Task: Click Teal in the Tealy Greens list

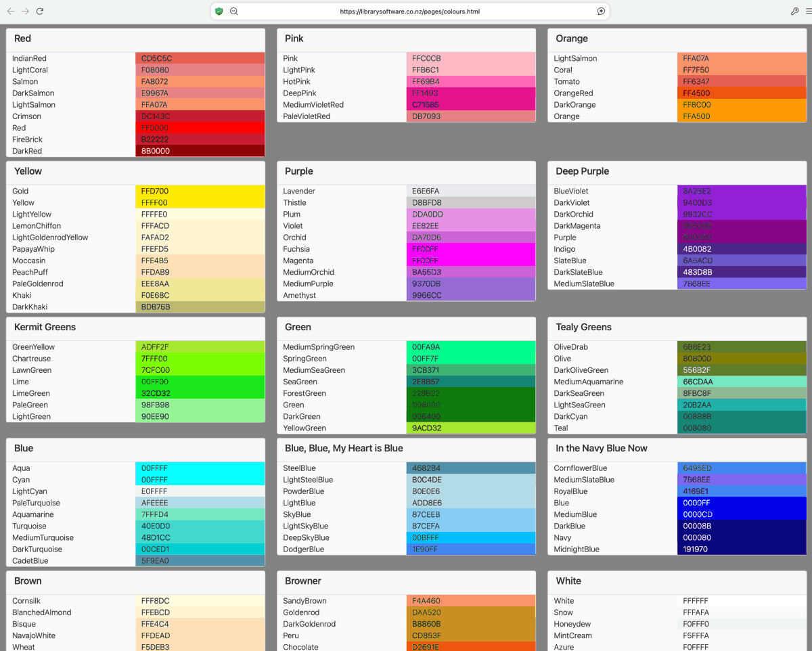Action: point(562,428)
